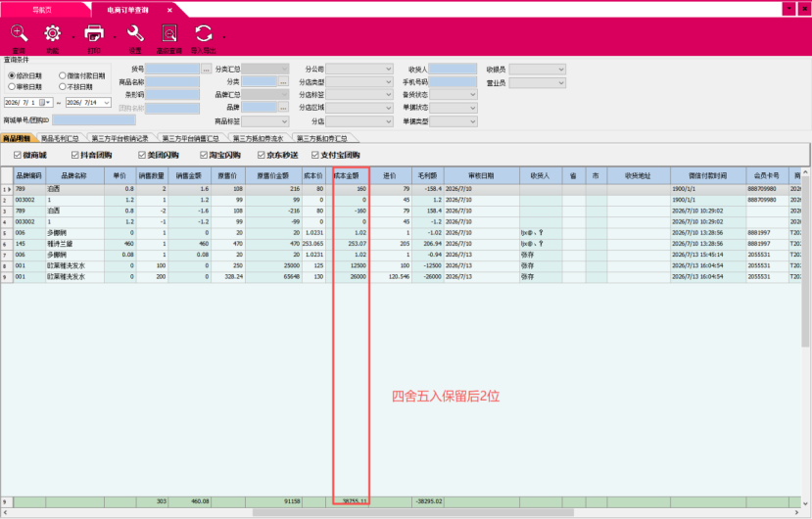The height and width of the screenshot is (519, 812).
Task: Click the ellipsis button beside 品牌 field
Action: click(x=283, y=107)
